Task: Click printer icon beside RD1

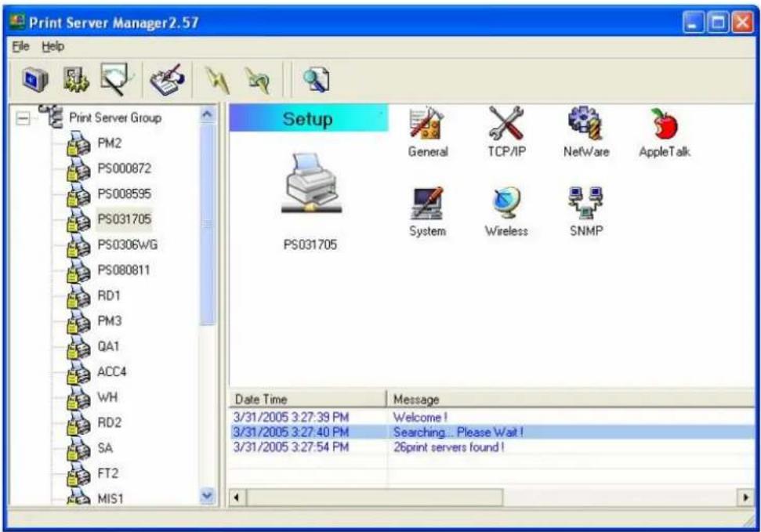Action: [78, 295]
